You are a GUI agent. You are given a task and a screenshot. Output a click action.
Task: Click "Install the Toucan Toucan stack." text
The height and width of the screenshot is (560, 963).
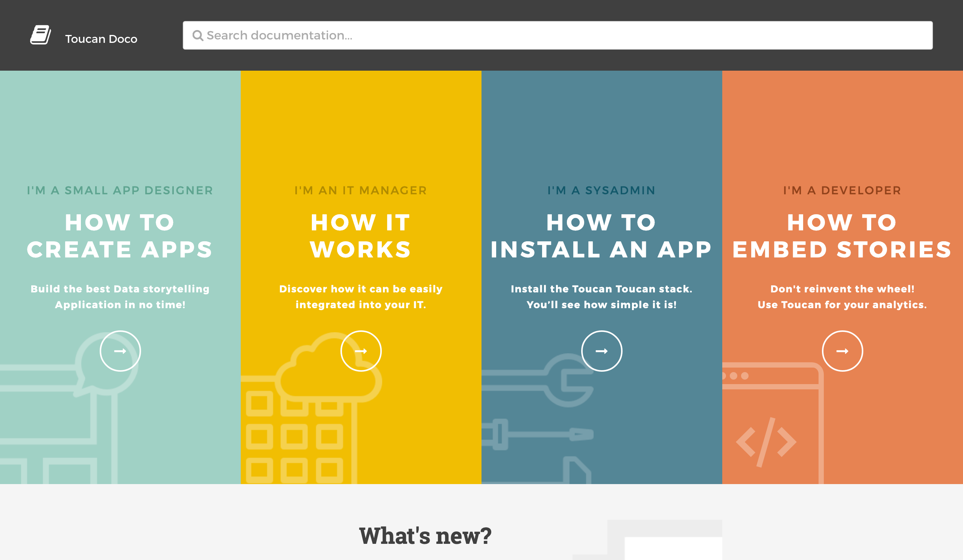point(601,289)
